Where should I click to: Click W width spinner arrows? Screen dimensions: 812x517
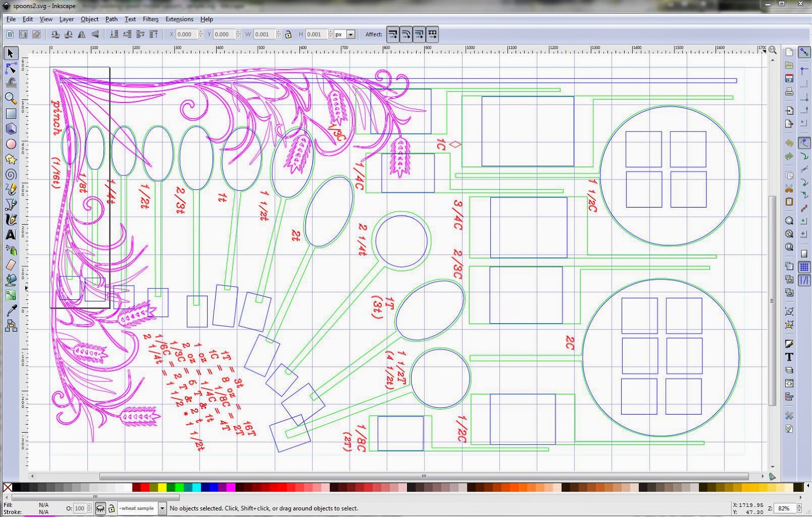(x=279, y=35)
